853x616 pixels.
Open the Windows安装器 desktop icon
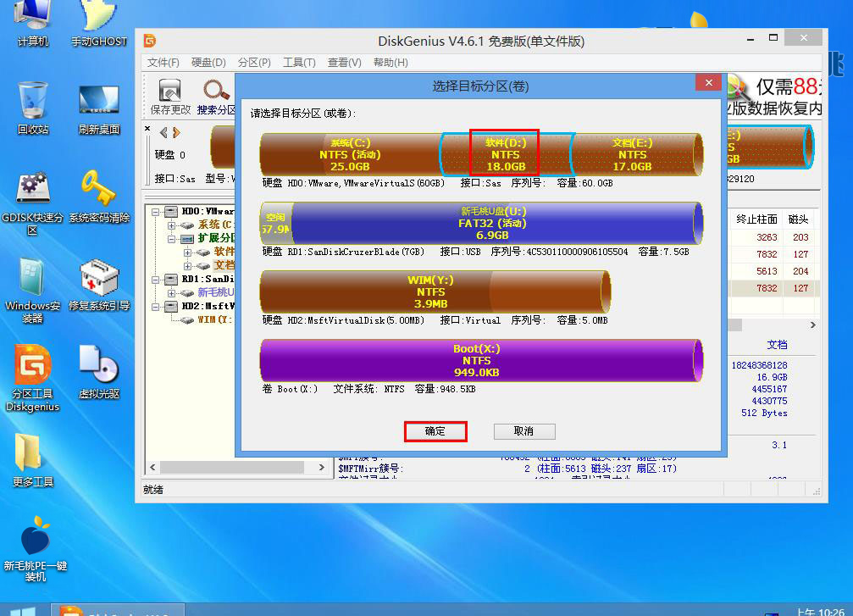(x=33, y=291)
